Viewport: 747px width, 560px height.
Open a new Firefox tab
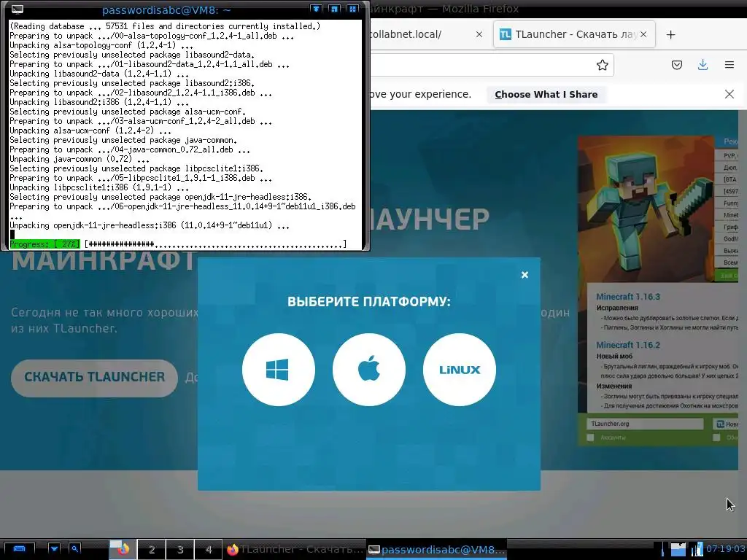671,35
